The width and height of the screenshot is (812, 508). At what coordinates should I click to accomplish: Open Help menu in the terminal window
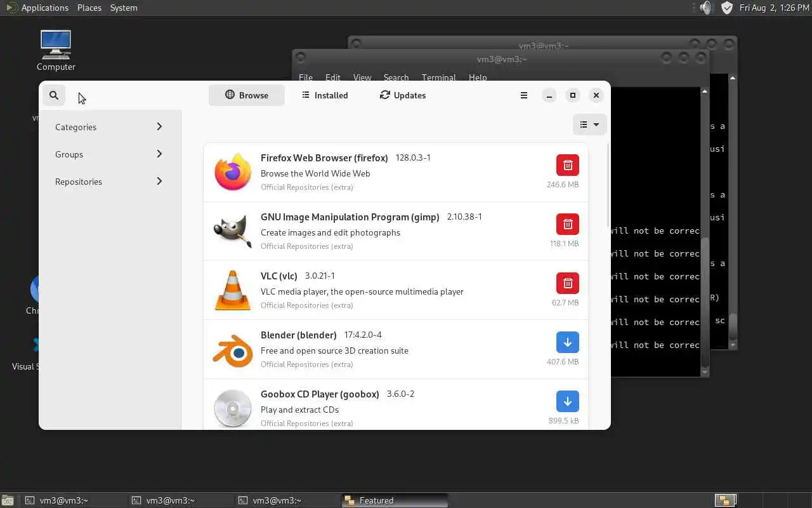pos(478,77)
